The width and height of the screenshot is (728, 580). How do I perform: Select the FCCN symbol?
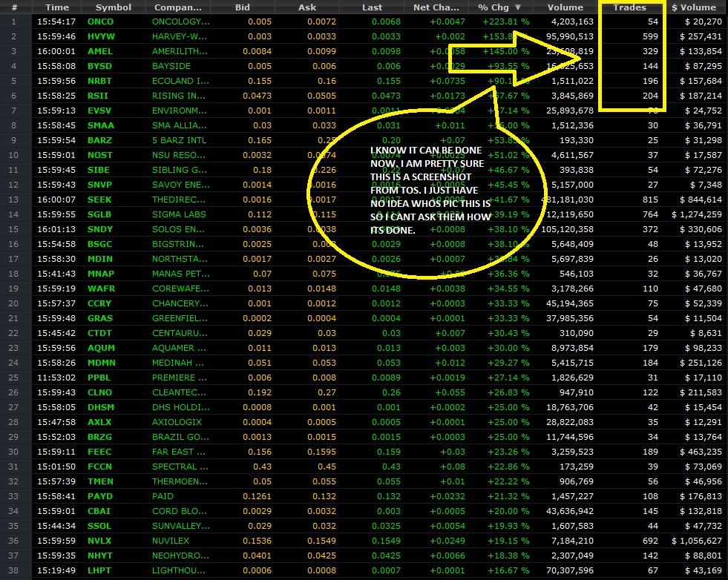100,467
